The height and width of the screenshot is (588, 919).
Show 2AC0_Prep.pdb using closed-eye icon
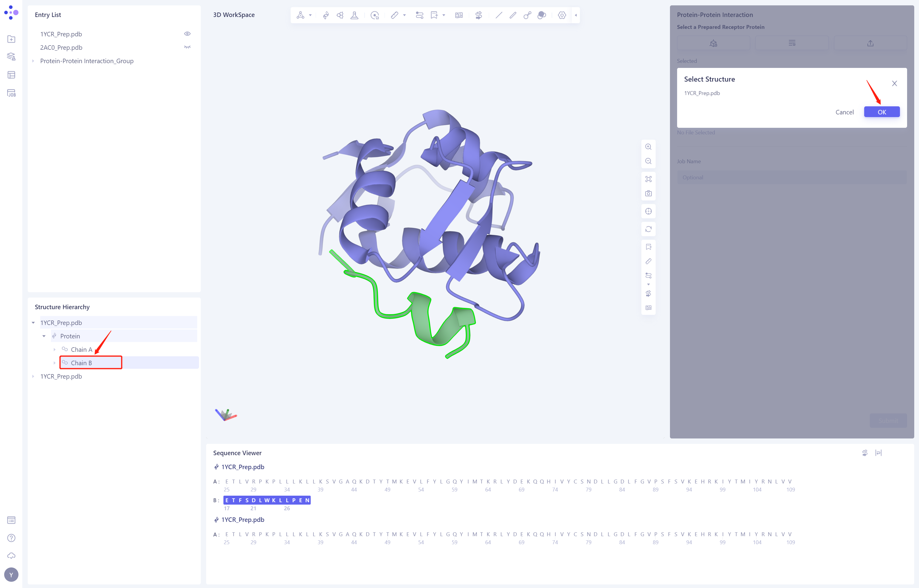(187, 47)
